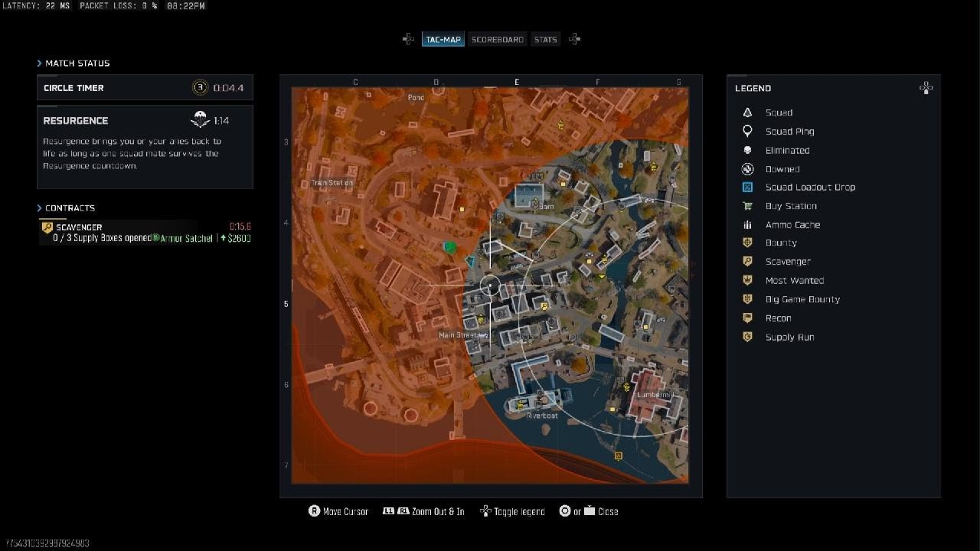Click the Riverboat label on the map
The width and height of the screenshot is (980, 551).
point(542,416)
